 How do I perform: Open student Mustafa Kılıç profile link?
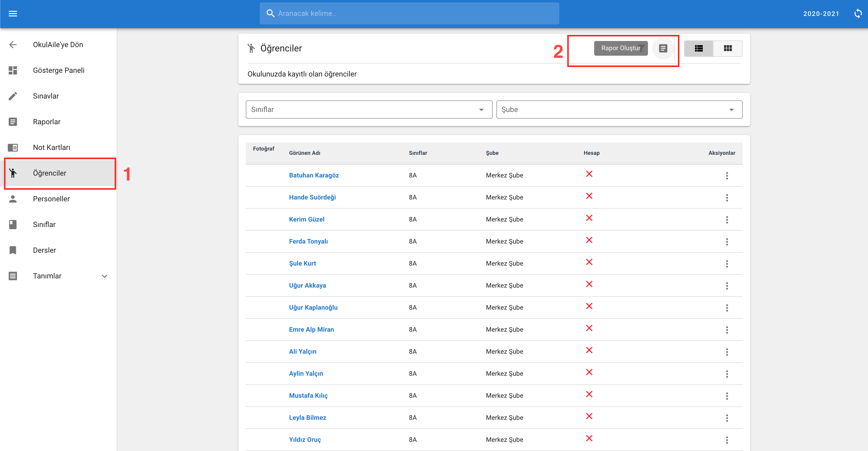[308, 396]
